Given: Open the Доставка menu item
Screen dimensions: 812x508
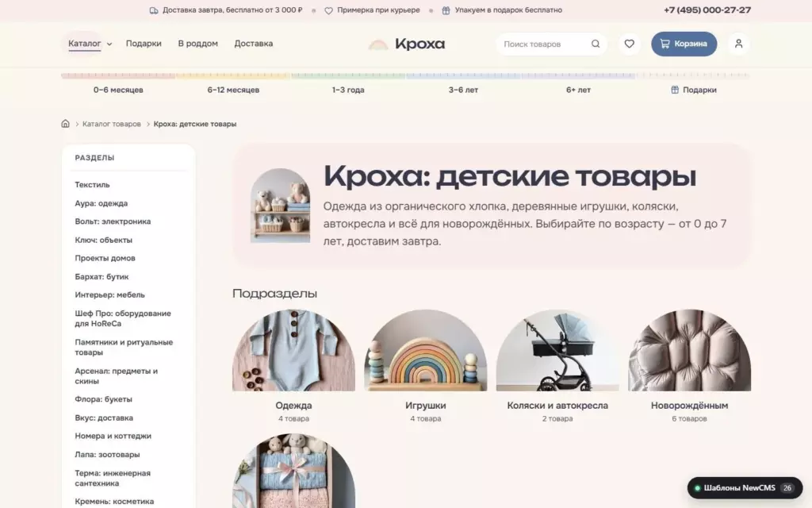Looking at the screenshot, I should point(253,44).
